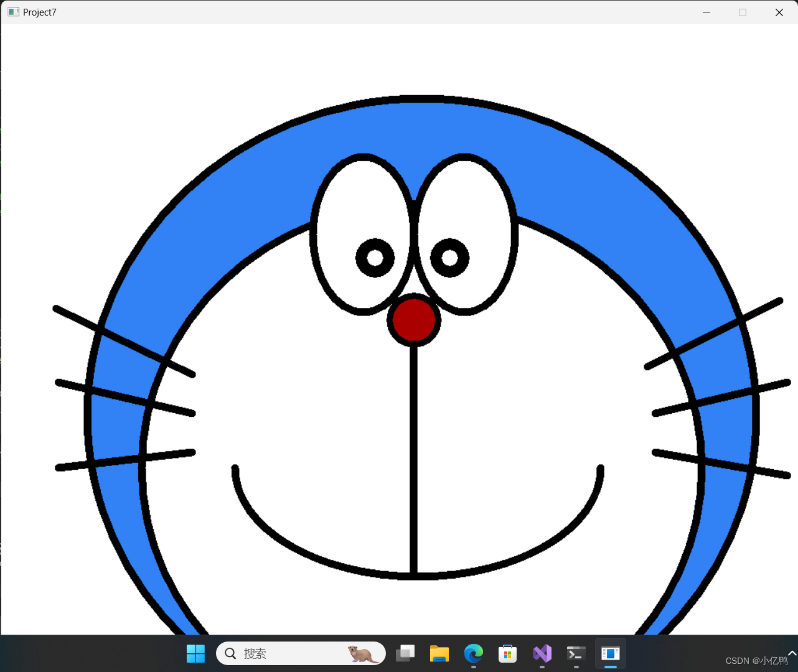Click the magnifier icon in search box
Viewport: 798px width, 672px height.
coord(230,653)
